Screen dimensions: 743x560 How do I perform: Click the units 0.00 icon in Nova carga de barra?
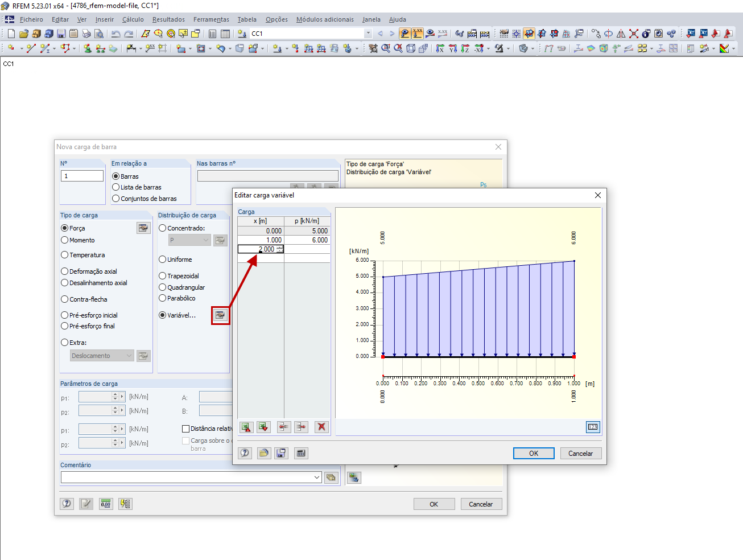click(106, 504)
